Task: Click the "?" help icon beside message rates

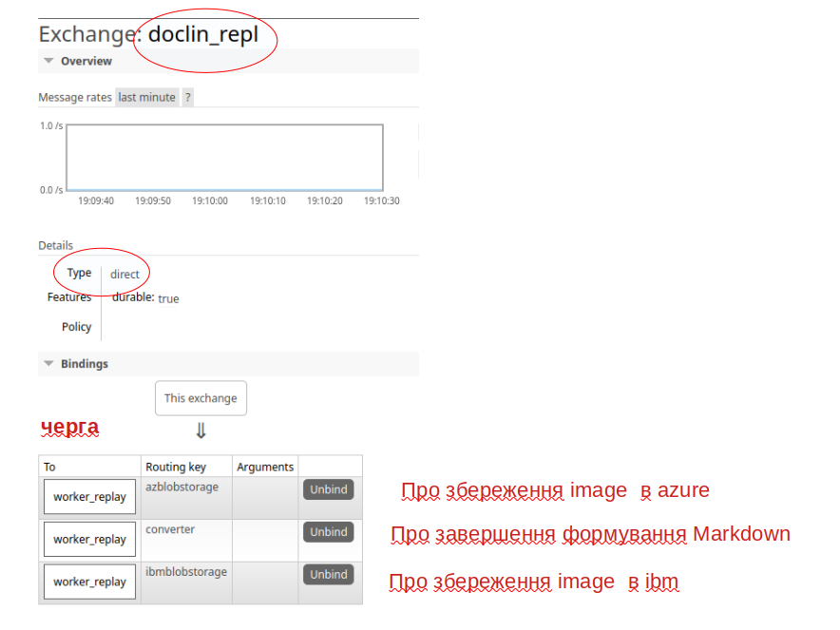Action: [x=187, y=97]
